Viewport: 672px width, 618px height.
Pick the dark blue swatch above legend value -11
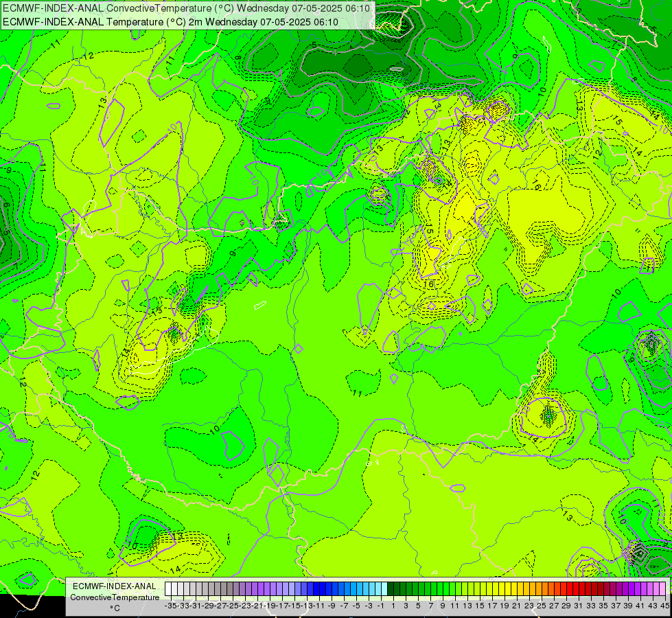[316, 588]
